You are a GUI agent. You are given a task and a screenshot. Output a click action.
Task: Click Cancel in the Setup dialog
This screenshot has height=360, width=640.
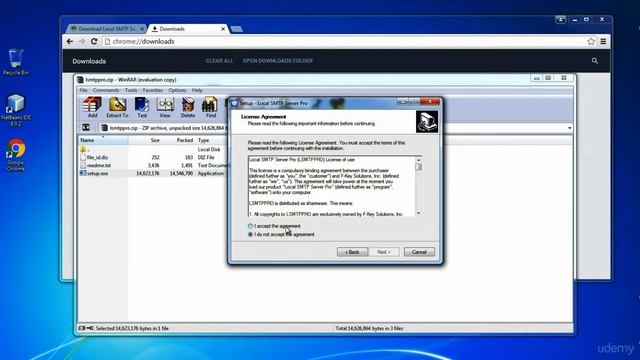point(419,252)
